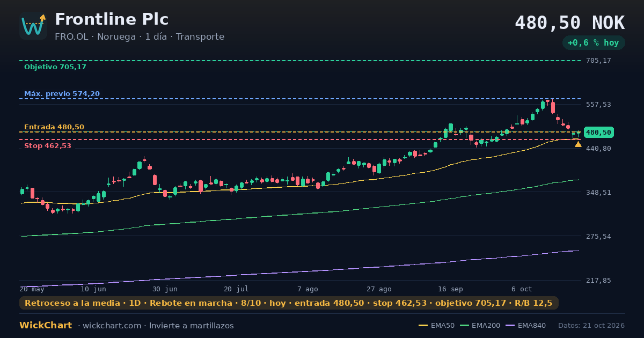Screen dimensions: 644x338
Task: Click the orange triangle signal marker
Action: (578, 144)
